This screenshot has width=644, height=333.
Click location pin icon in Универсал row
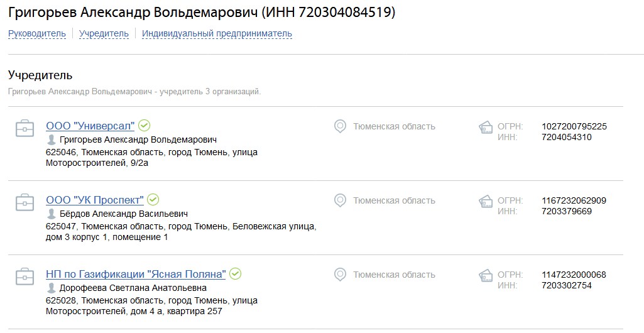[340, 126]
